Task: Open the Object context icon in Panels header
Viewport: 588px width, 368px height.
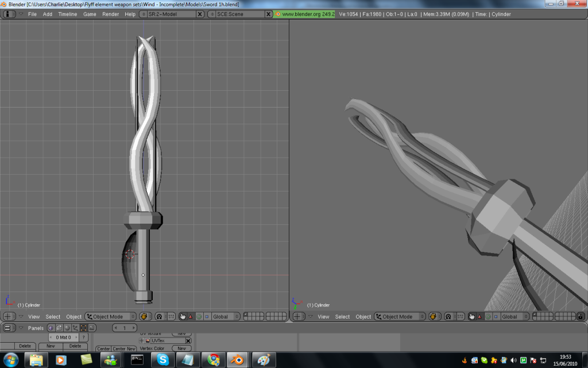Action: (75, 328)
